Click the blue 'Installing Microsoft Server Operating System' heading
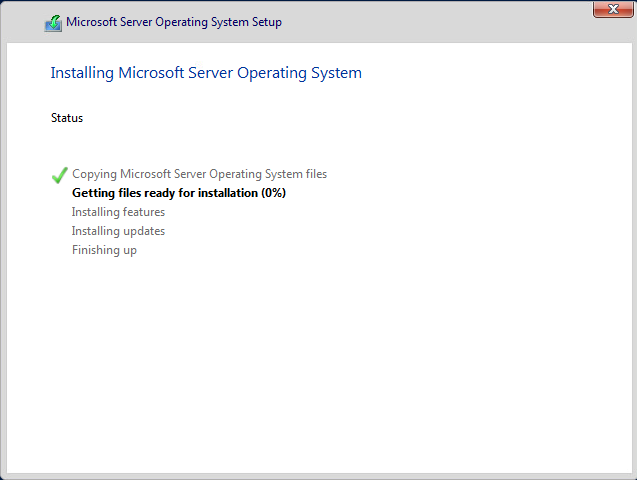Viewport: 637px width, 480px height. coord(206,73)
